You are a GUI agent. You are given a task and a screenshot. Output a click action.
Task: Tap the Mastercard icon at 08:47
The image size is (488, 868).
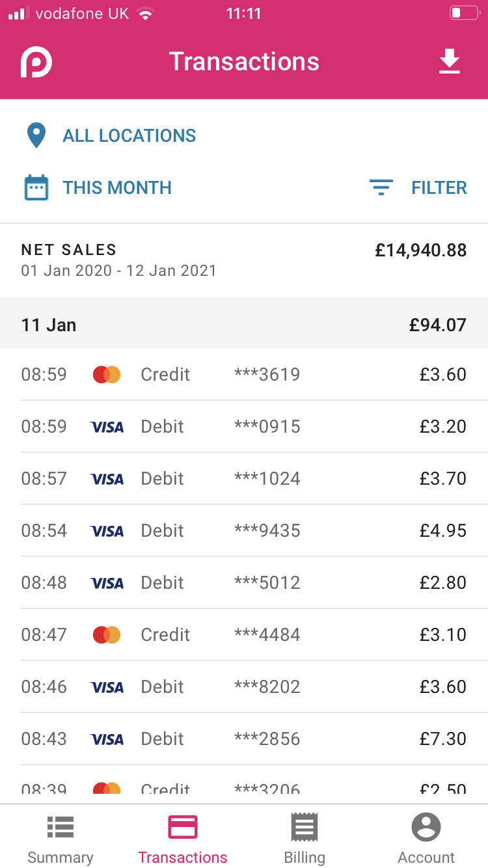[x=107, y=634]
